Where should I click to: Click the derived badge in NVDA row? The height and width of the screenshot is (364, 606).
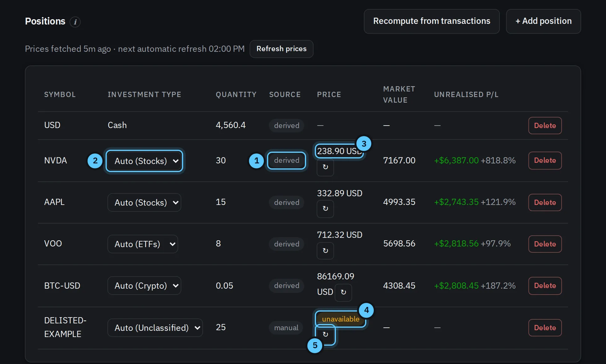[x=287, y=161]
